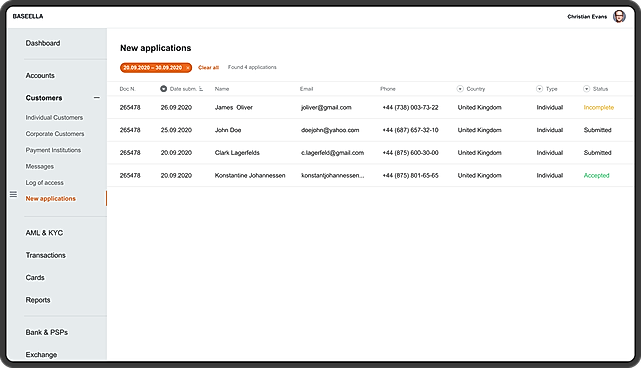The image size is (641, 368).
Task: Open Reports in the sidebar
Action: (x=38, y=300)
